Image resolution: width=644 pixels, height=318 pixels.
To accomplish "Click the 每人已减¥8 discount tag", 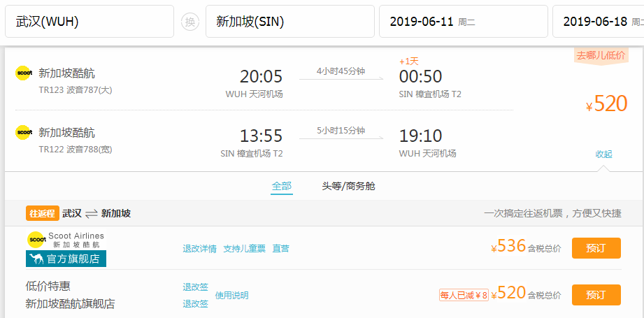I will [x=464, y=295].
